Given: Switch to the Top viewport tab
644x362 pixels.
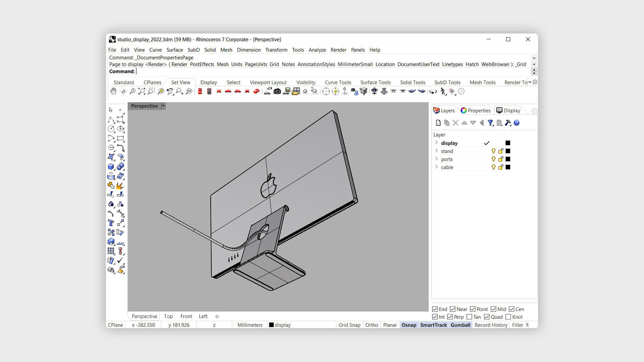Looking at the screenshot, I should click(168, 316).
